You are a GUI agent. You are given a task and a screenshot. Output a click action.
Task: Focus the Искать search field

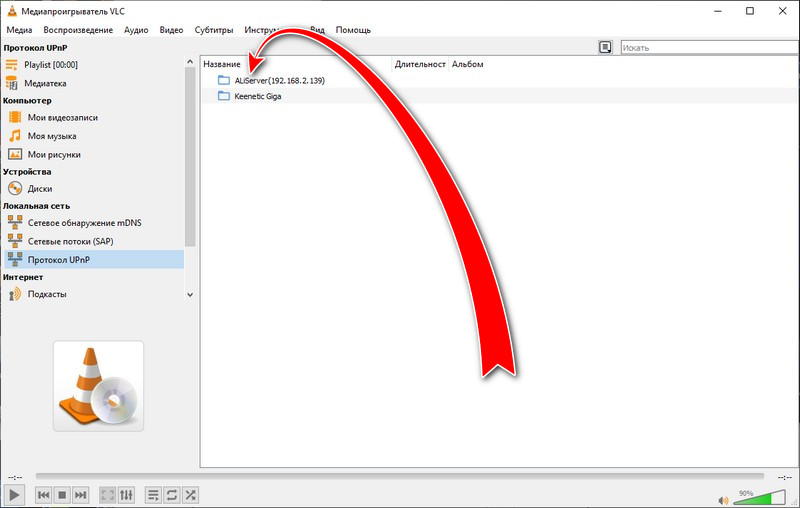pos(710,47)
